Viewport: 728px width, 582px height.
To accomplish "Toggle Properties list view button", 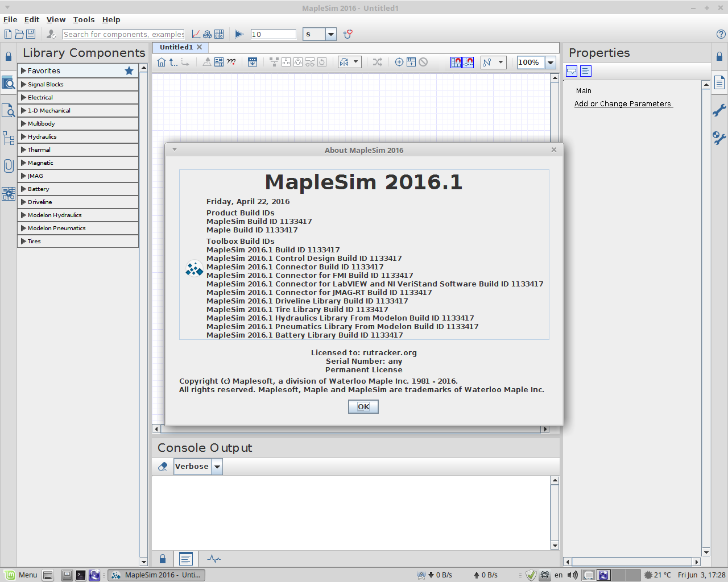I will point(586,71).
